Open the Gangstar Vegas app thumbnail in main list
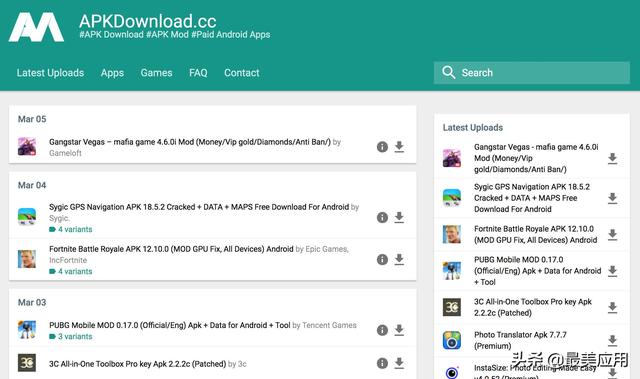 click(27, 146)
